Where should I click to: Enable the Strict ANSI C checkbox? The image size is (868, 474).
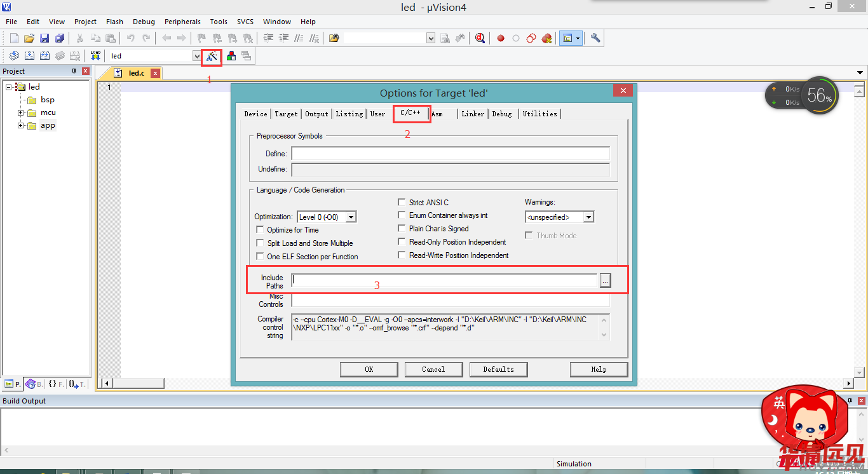pyautogui.click(x=402, y=203)
